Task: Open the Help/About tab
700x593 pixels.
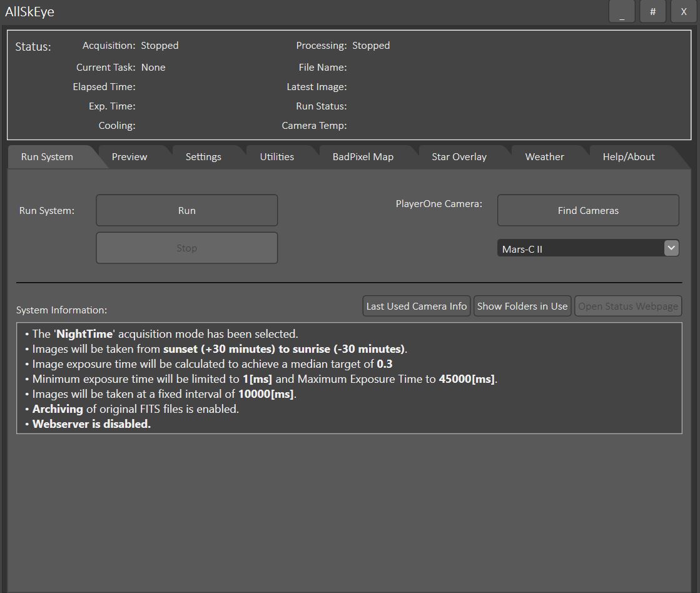Action: (628, 156)
